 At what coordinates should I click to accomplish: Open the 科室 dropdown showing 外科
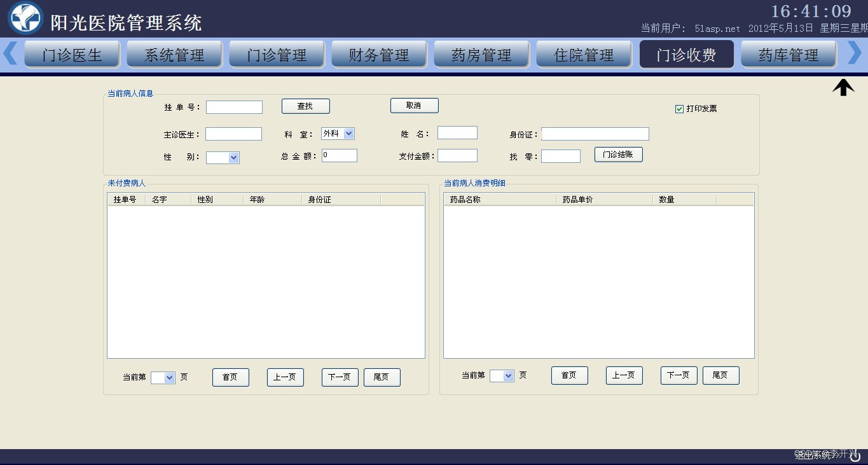[338, 134]
